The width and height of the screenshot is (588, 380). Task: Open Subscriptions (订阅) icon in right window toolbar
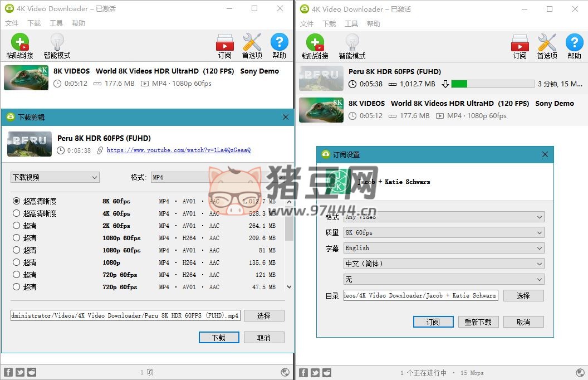pos(520,43)
